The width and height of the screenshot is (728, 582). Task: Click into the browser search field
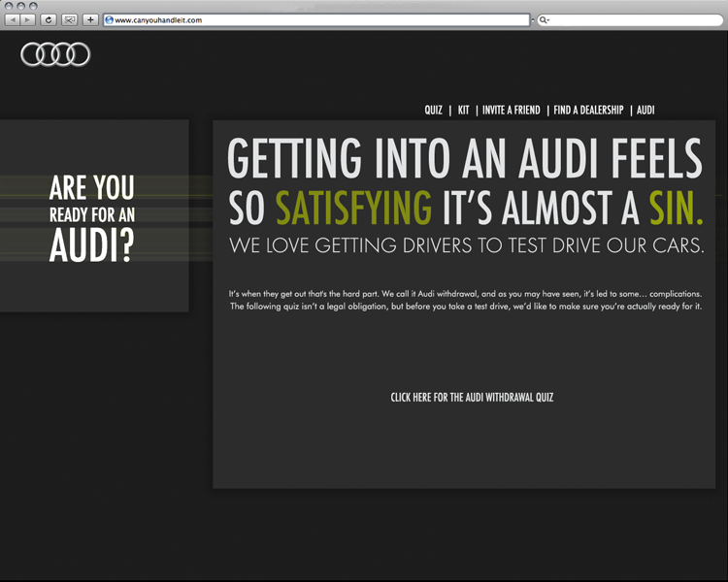tap(630, 20)
